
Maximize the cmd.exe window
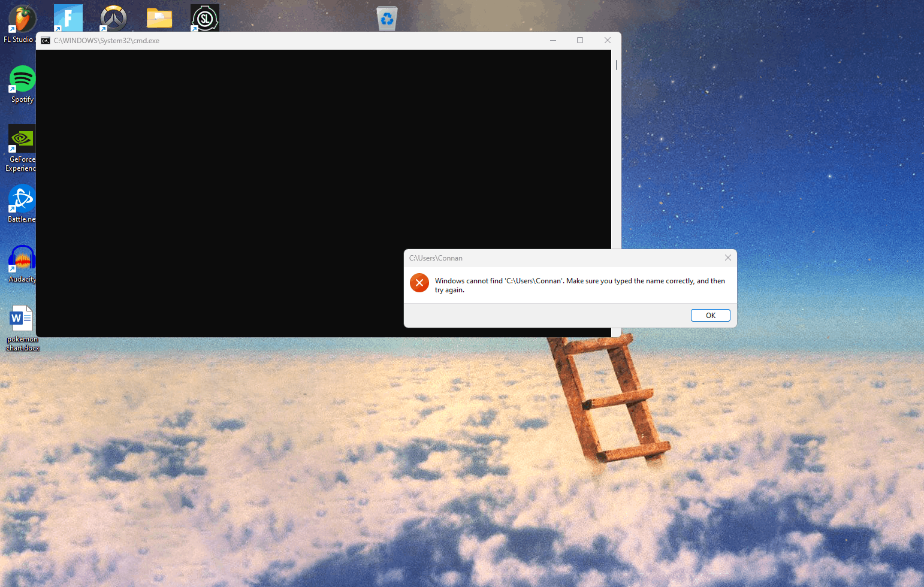pyautogui.click(x=580, y=40)
